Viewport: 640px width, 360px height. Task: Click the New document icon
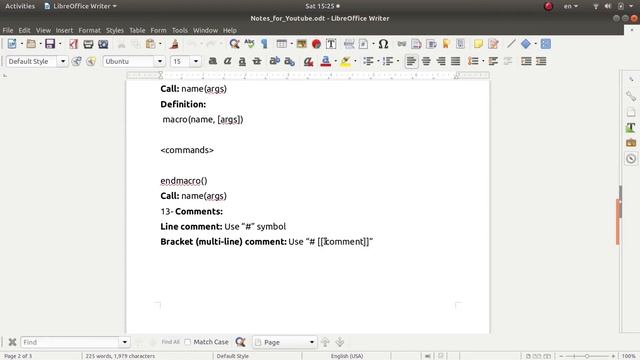pyautogui.click(x=12, y=44)
